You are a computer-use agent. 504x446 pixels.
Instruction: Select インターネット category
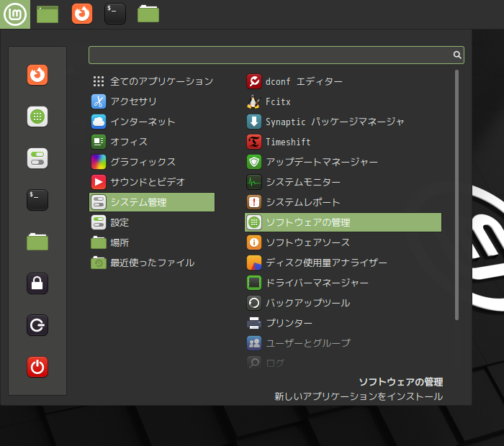152,122
